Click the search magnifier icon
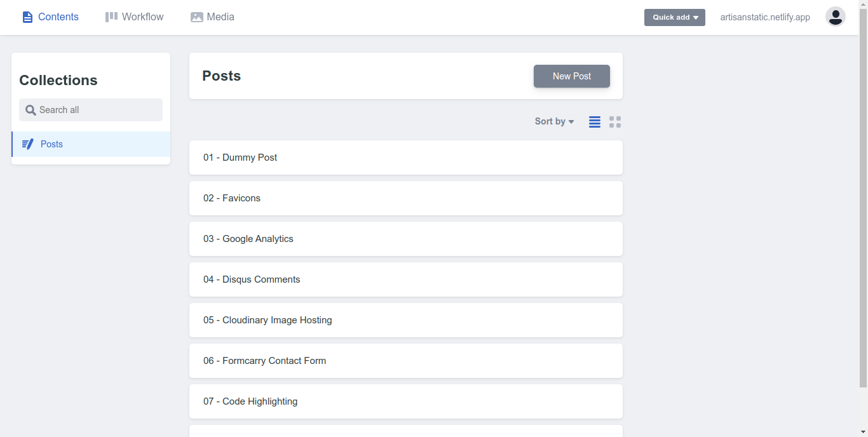The width and height of the screenshot is (868, 437). [31, 110]
